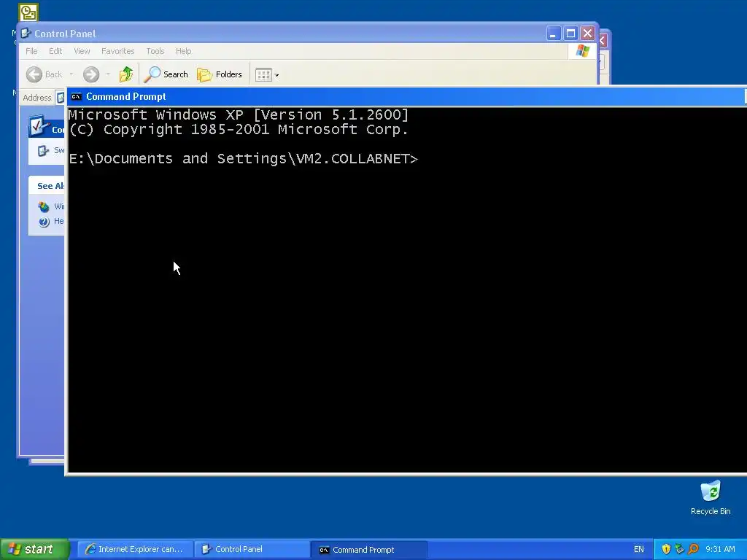Open the Tools menu
747x560 pixels.
tap(155, 51)
